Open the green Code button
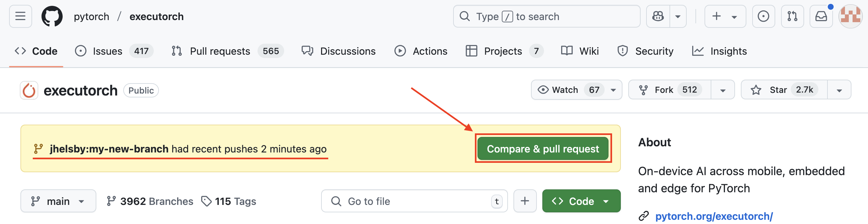The width and height of the screenshot is (868, 224). pos(581,201)
